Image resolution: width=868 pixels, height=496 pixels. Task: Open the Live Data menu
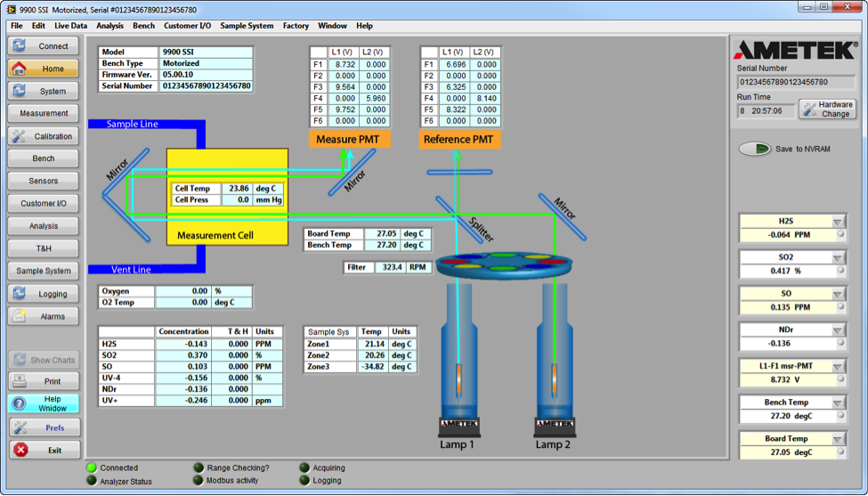point(70,26)
